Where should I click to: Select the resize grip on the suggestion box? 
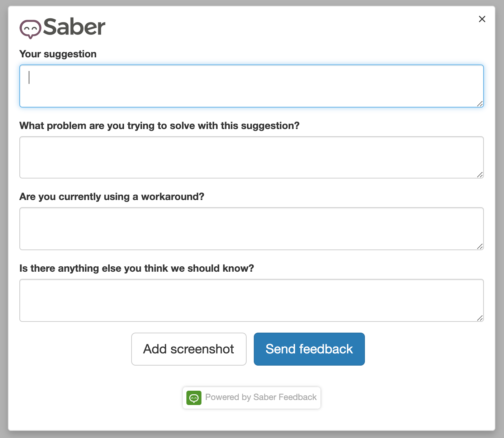tap(480, 104)
